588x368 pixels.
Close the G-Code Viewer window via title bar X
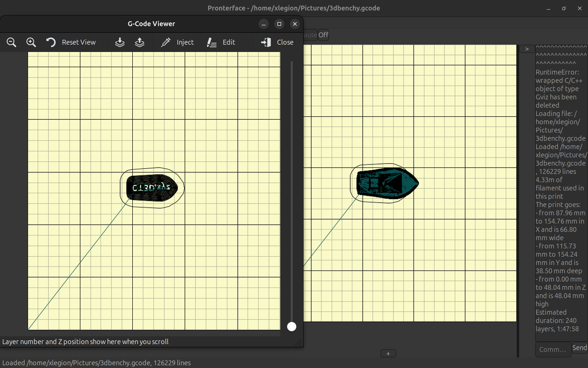point(294,24)
